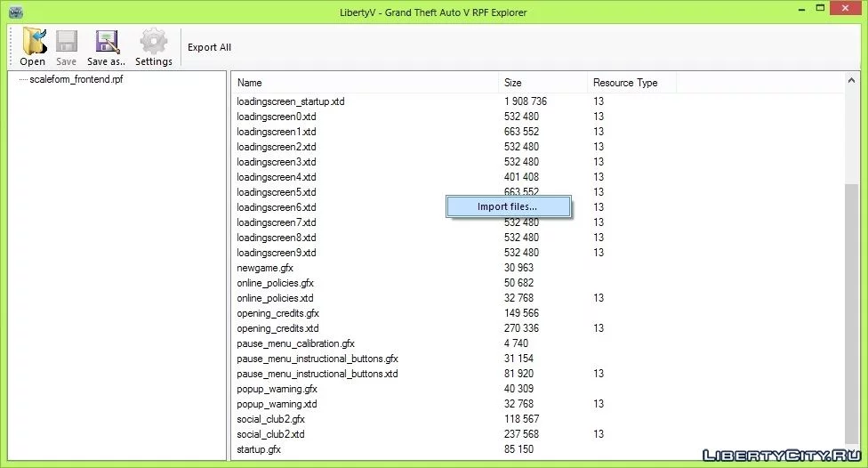Select the file loadingscreen8.xtd
The width and height of the screenshot is (868, 468).
[277, 237]
